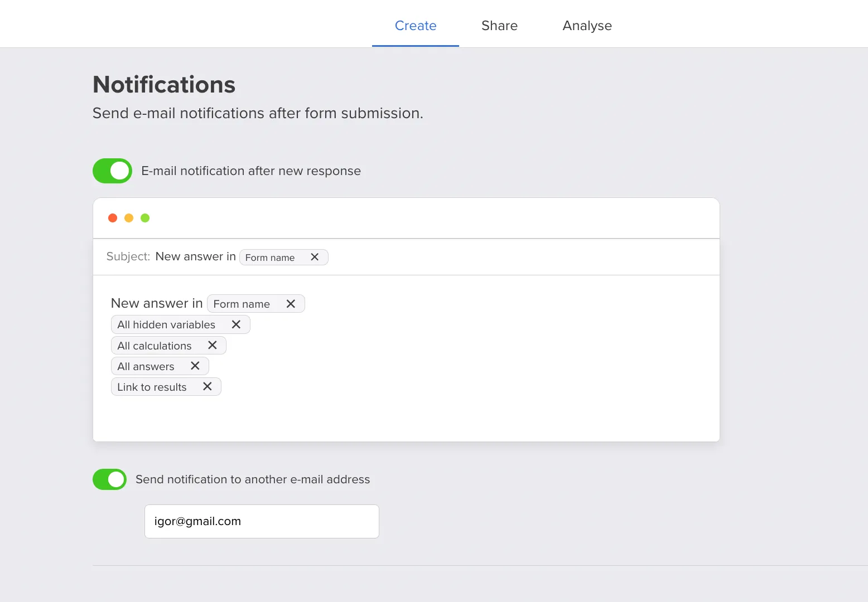Remove the All calculations tag
This screenshot has height=602, width=868.
point(213,345)
